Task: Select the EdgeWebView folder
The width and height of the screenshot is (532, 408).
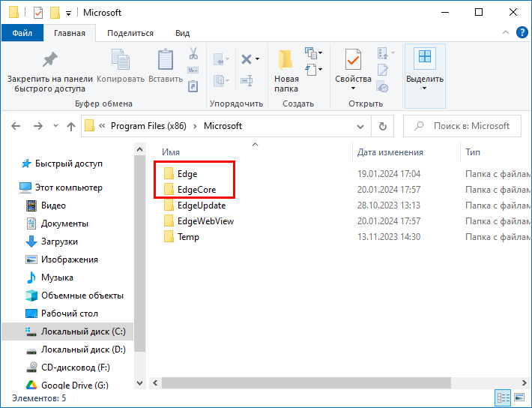Action: pos(204,220)
